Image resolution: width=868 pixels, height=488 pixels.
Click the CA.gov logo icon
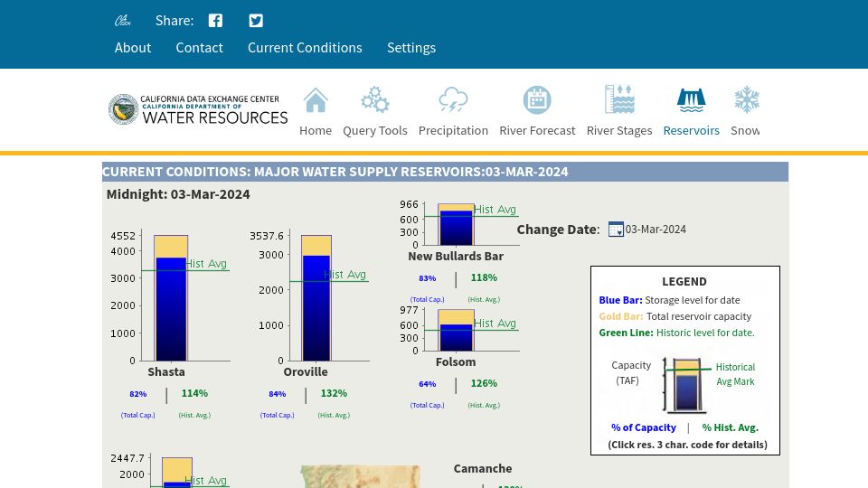[x=122, y=21]
